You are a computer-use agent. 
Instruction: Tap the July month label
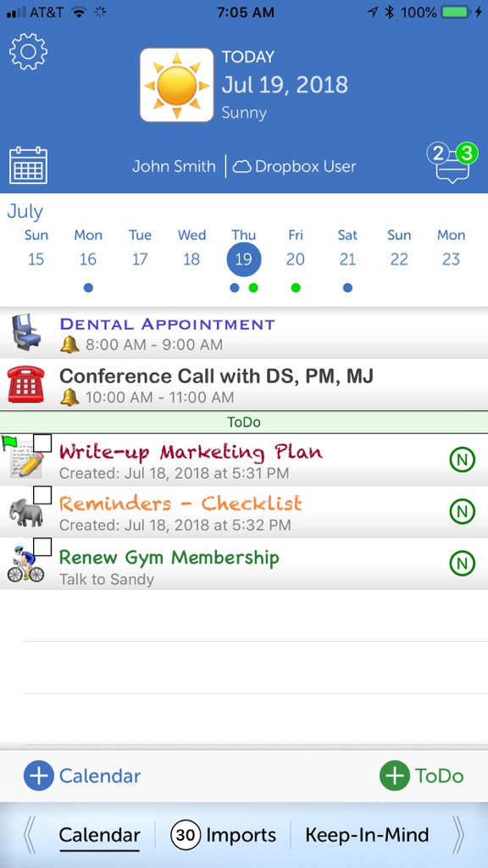[x=25, y=211]
